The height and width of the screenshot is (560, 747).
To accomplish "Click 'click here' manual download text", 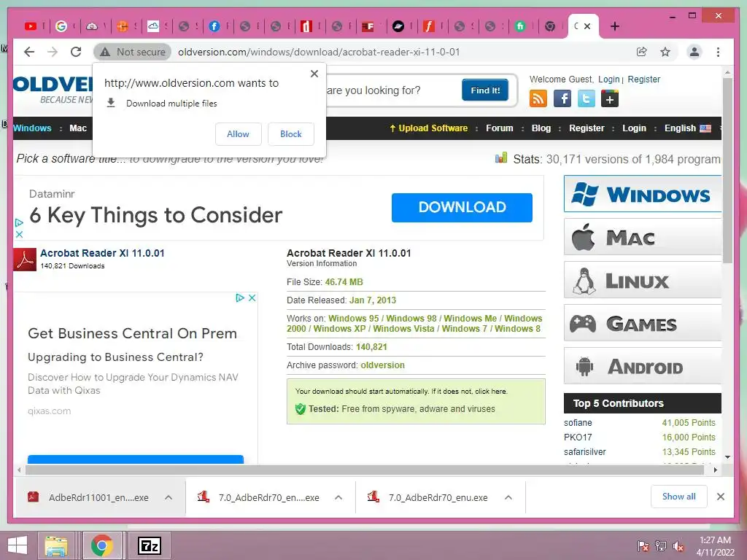I will click(x=490, y=392).
